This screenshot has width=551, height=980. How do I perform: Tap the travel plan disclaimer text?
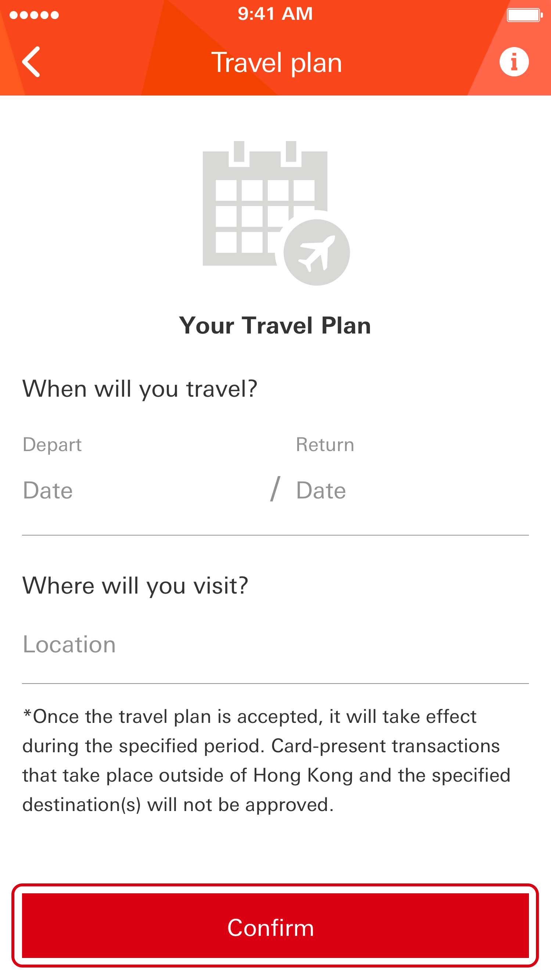coord(266,760)
